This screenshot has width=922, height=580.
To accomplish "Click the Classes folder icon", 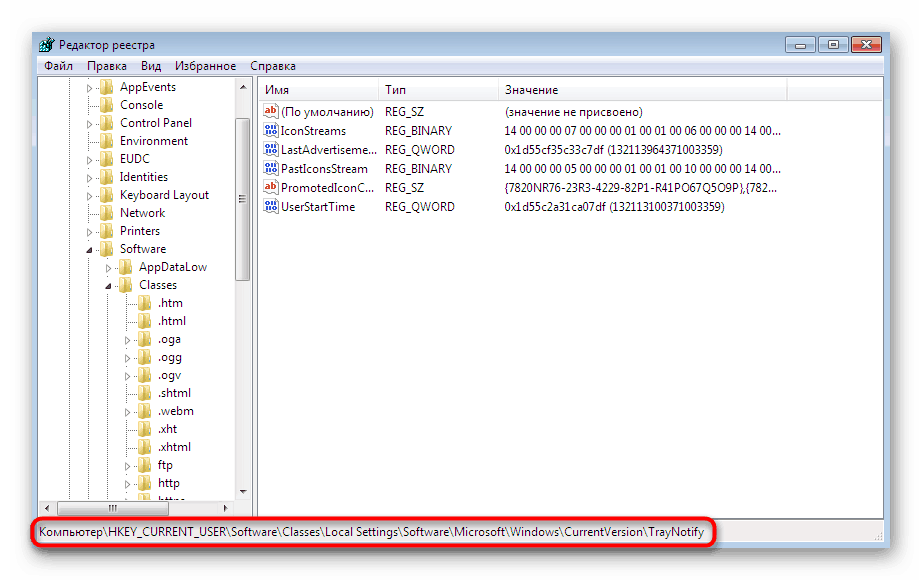I will [x=125, y=285].
